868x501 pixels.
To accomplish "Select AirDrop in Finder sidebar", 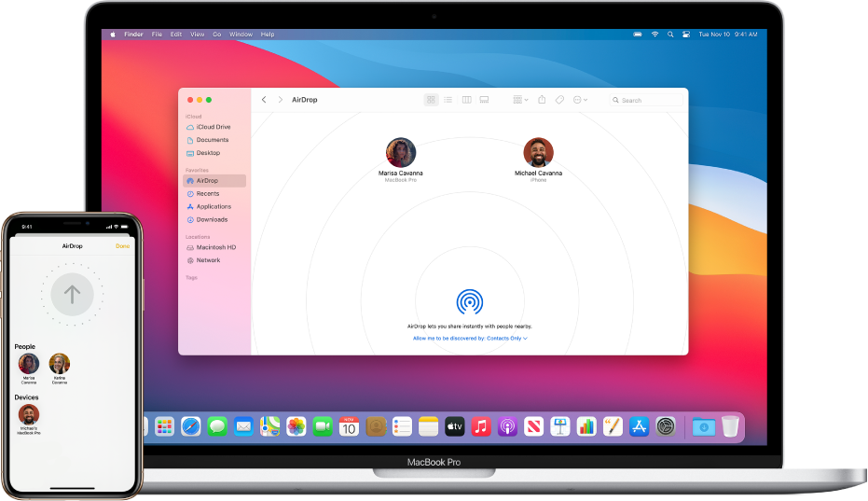I will [x=214, y=181].
